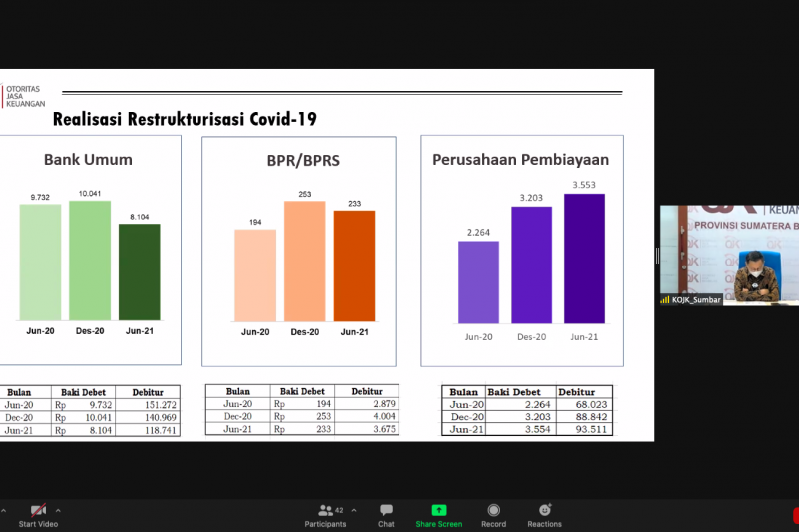This screenshot has width=799, height=532.
Task: Click the Debitur header in BPR/BPRS table
Action: pos(366,392)
